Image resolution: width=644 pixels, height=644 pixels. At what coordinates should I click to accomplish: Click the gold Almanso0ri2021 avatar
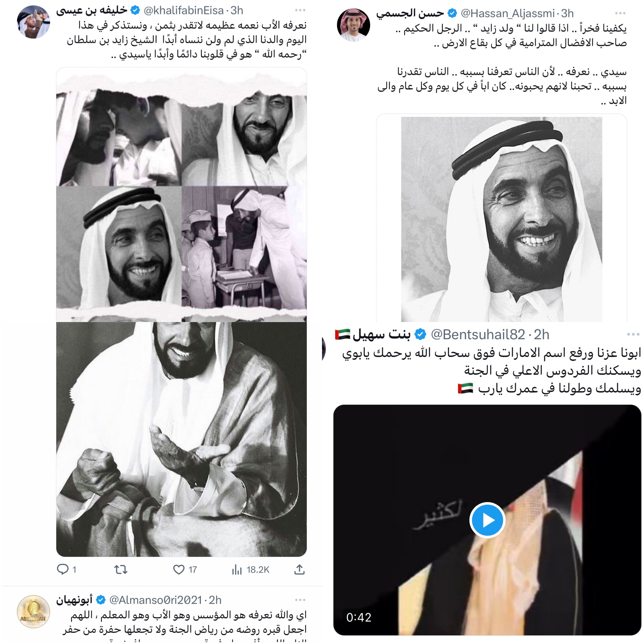[x=33, y=612]
